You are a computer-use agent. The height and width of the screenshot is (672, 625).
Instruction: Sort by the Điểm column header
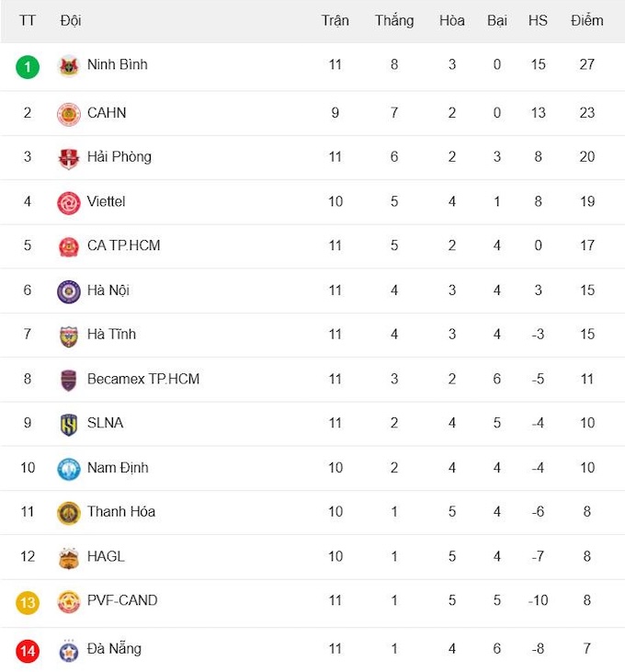point(586,20)
